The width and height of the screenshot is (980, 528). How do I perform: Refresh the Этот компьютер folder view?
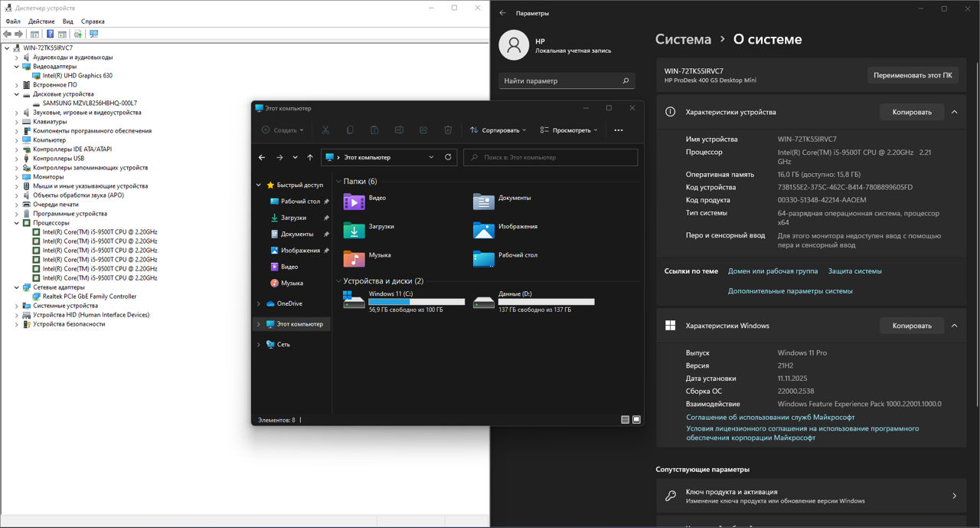coord(448,157)
